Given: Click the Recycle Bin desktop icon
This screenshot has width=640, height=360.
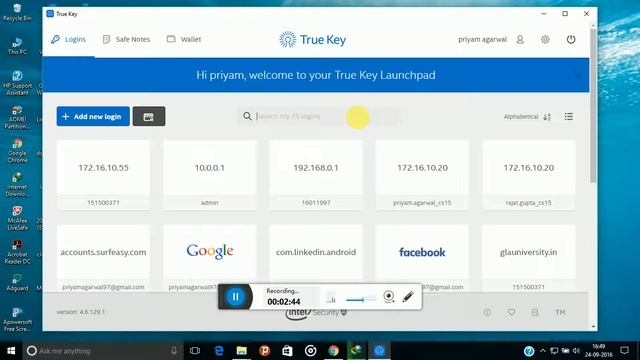Looking at the screenshot, I should (x=17, y=12).
